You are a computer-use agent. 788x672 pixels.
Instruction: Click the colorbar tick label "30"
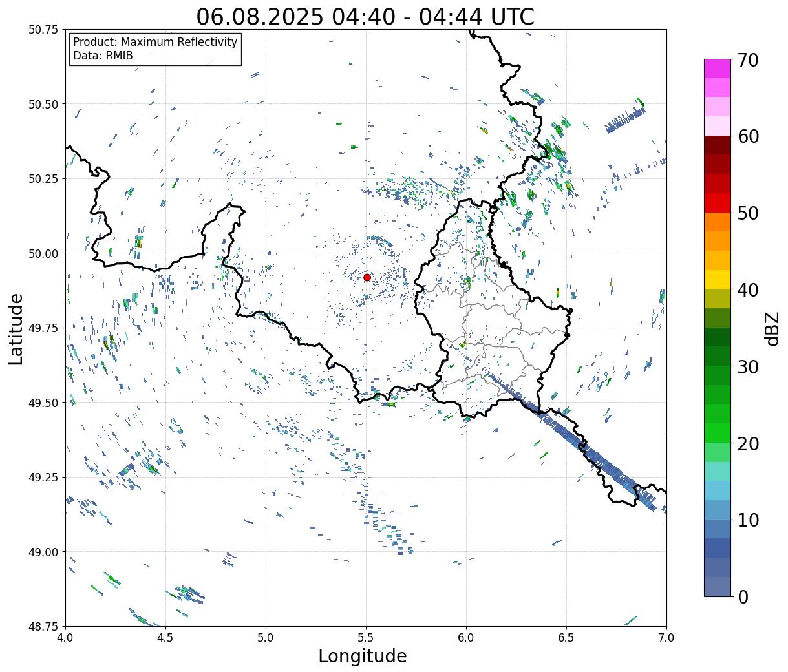748,366
